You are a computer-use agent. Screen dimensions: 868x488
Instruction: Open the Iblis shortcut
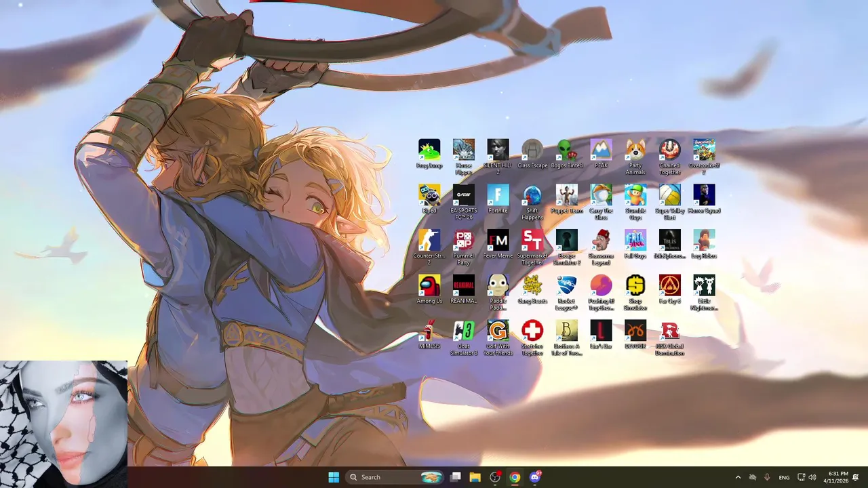(x=670, y=245)
